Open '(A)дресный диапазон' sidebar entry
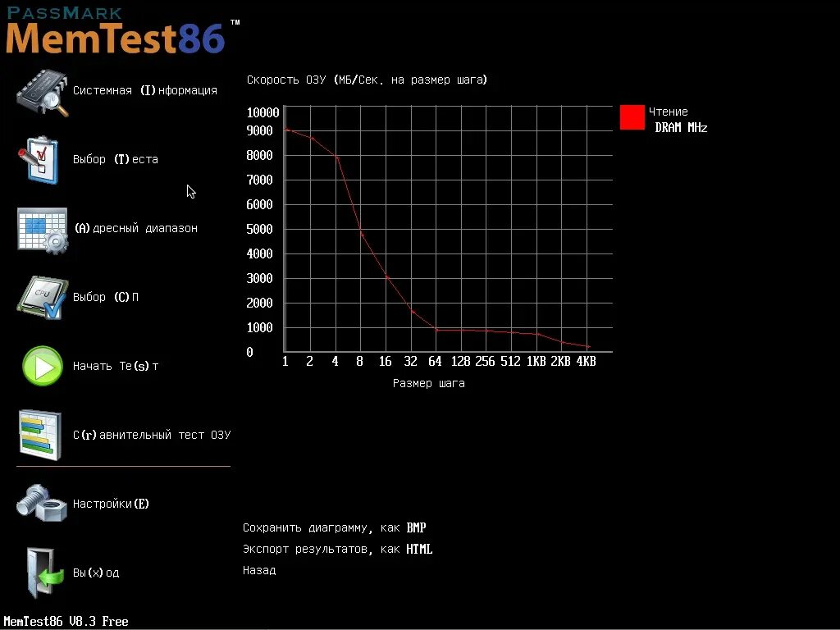This screenshot has width=840, height=630. click(135, 228)
